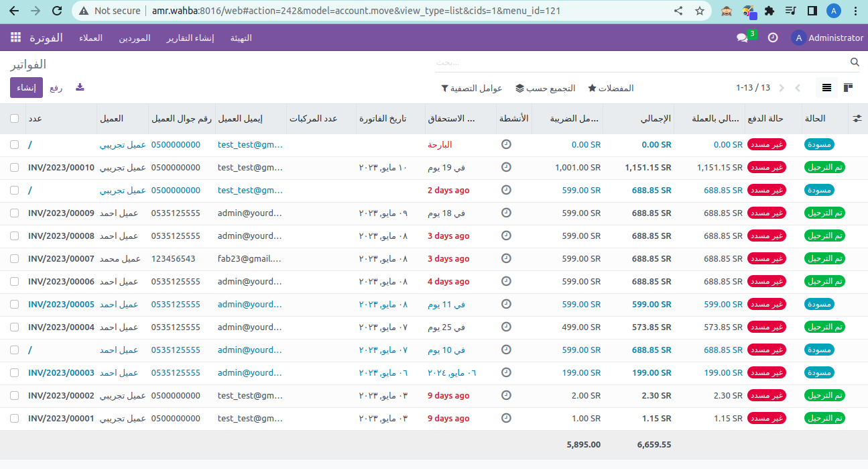Click the مسودة status badge for INV/2023/00005
Screen dimensions: 868x469
[x=819, y=304]
